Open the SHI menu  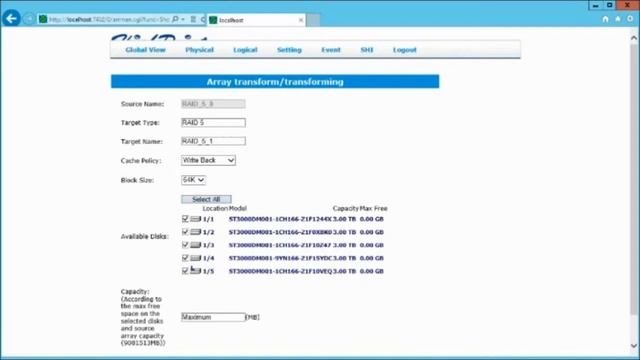point(367,50)
